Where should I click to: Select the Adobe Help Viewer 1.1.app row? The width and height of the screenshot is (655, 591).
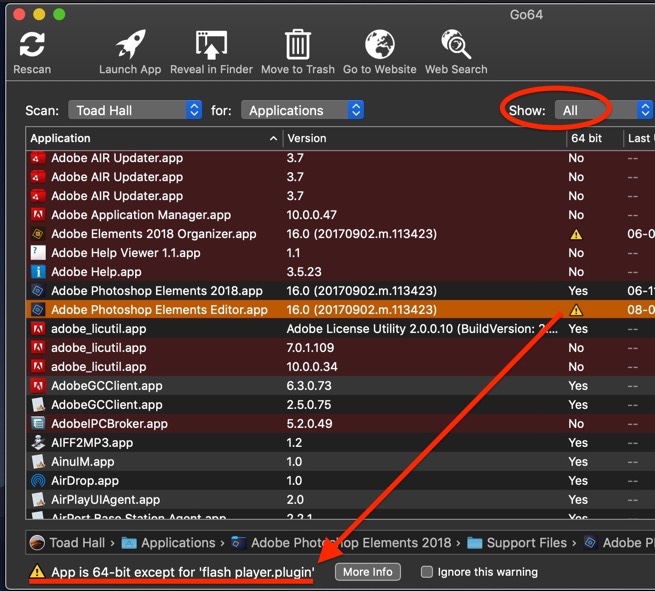[340, 253]
